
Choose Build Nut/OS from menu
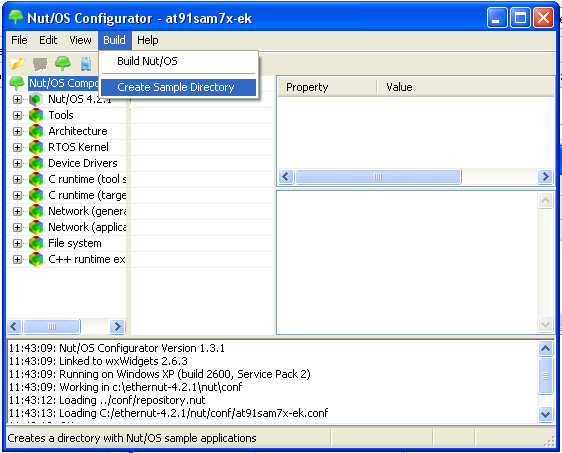click(x=178, y=61)
